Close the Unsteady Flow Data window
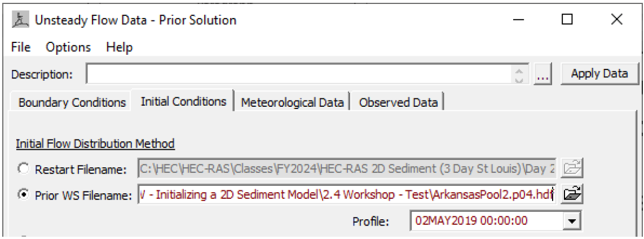 [x=616, y=19]
